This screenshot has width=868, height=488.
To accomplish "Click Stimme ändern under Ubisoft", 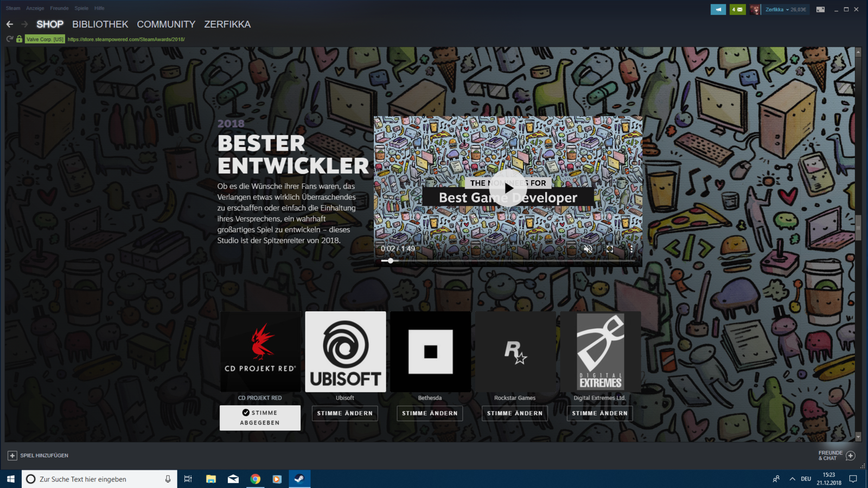I will coord(345,413).
